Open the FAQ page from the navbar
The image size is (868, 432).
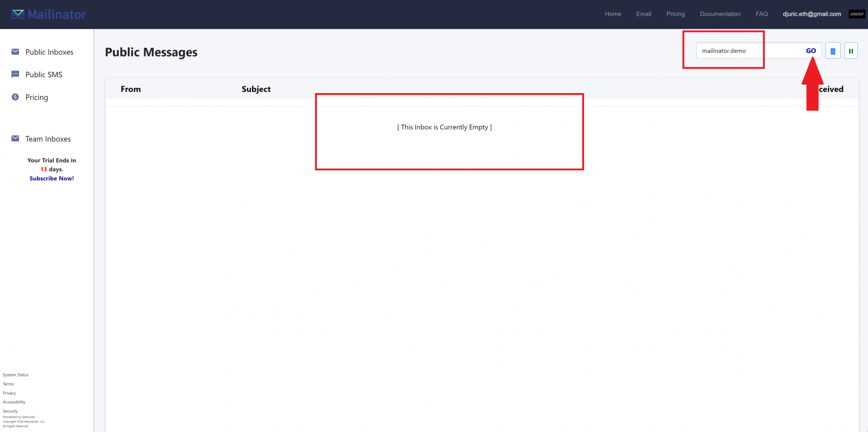point(761,14)
